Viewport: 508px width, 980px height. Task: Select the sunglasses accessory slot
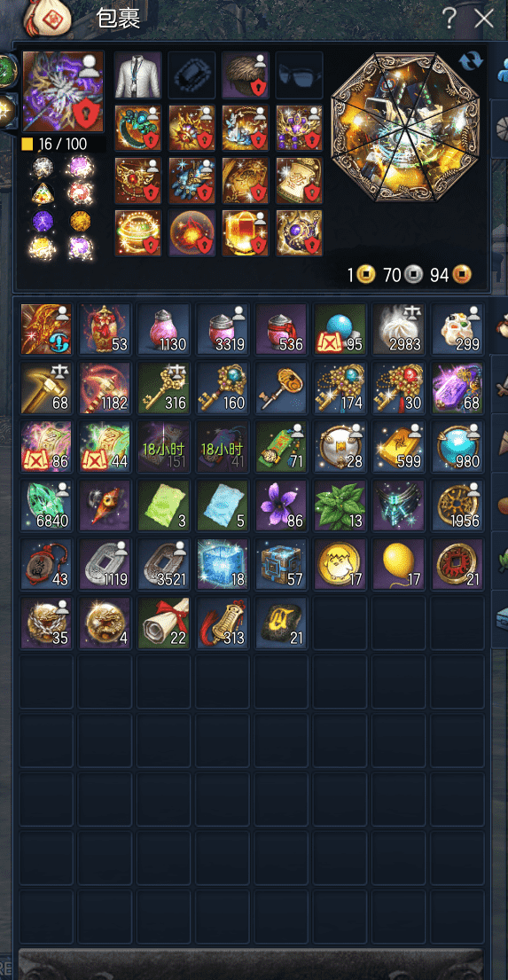pos(300,75)
